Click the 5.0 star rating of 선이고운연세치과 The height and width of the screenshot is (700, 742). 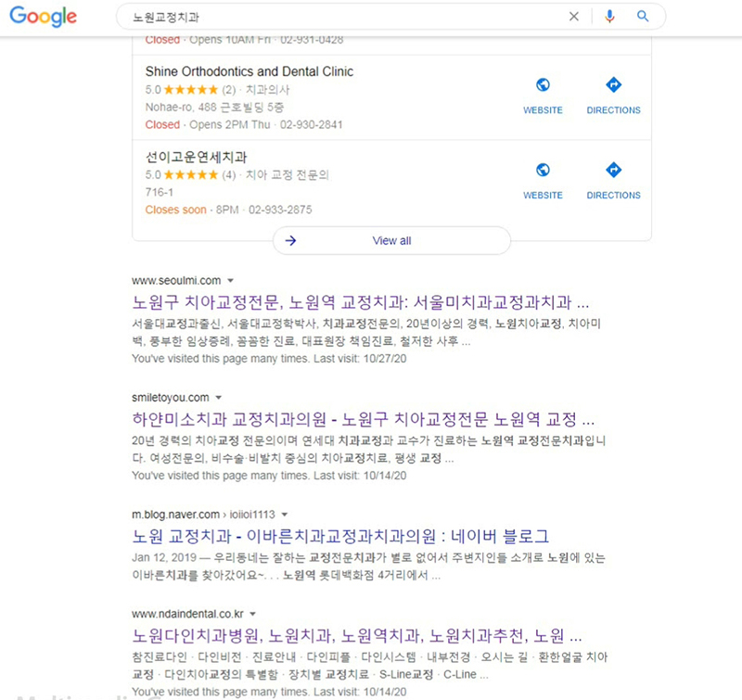[181, 175]
